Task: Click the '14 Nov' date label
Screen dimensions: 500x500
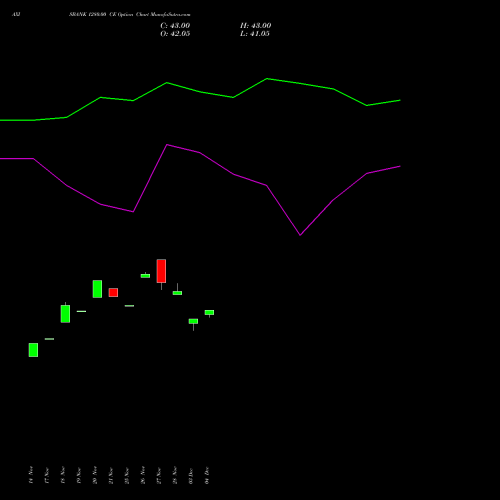Action: click(x=31, y=475)
